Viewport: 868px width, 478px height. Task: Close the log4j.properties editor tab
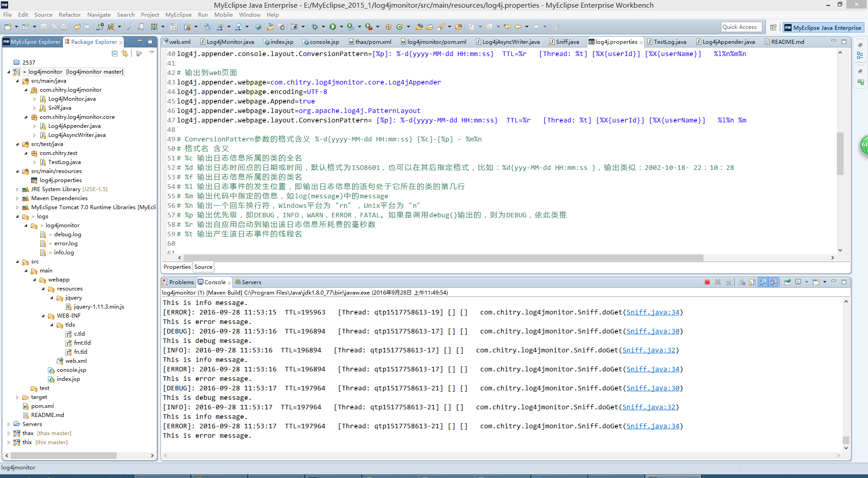(641, 42)
